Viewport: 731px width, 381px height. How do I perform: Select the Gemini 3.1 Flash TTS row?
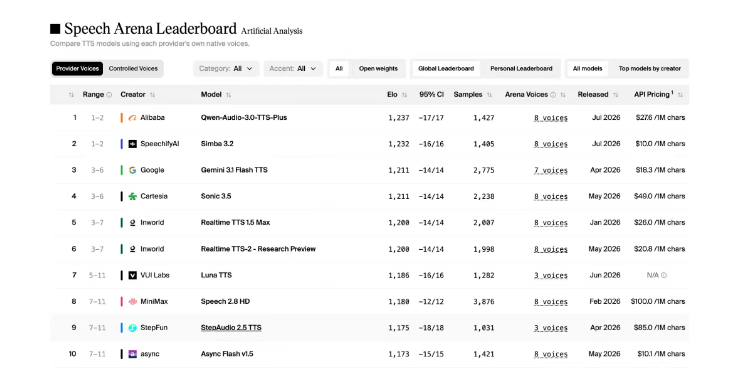[x=369, y=170]
